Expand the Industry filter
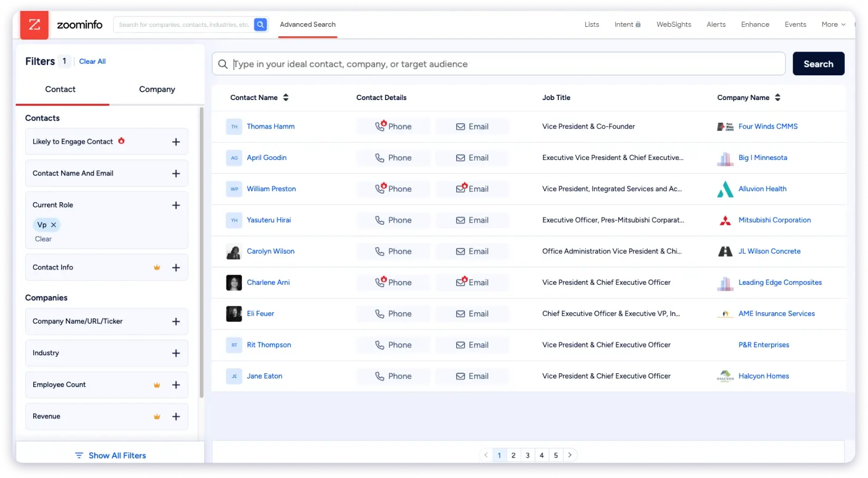This screenshot has width=868, height=478. pyautogui.click(x=176, y=353)
